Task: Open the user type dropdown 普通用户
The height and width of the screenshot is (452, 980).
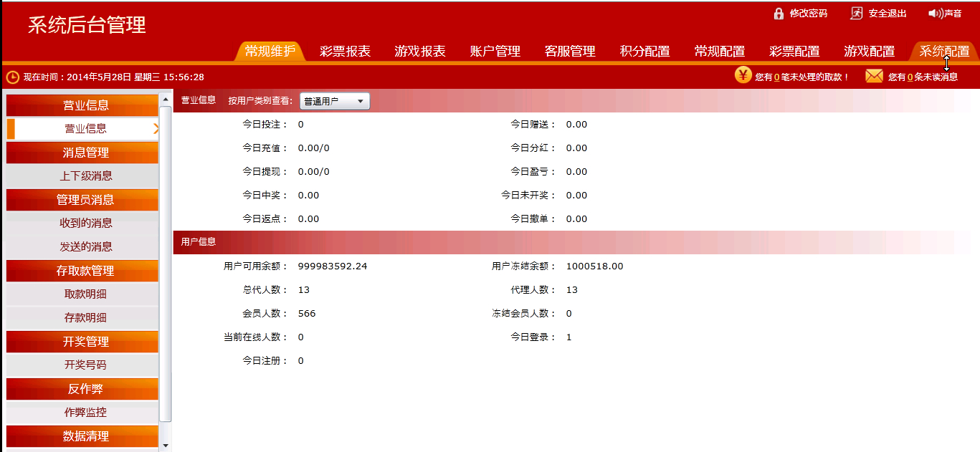Action: coord(335,102)
